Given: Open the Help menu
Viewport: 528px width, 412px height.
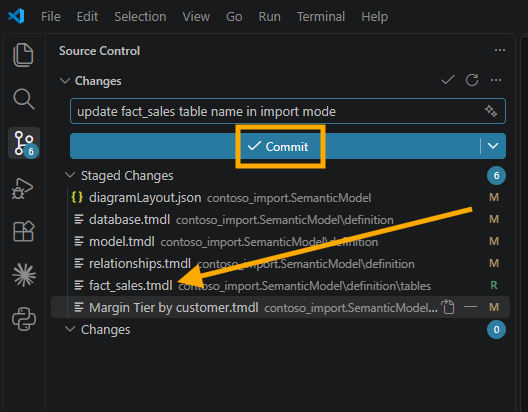Looking at the screenshot, I should (x=374, y=16).
